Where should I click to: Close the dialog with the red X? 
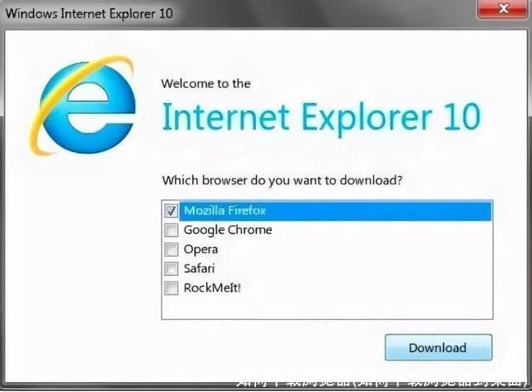504,8
